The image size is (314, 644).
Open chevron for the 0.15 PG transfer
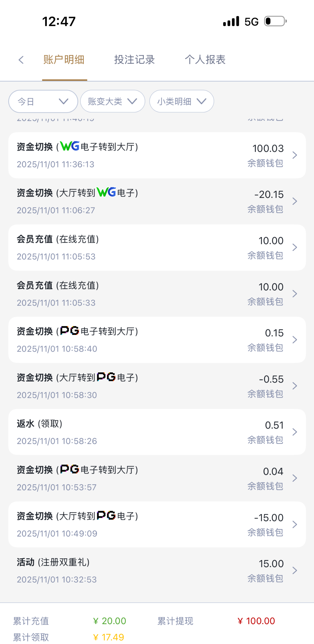295,340
